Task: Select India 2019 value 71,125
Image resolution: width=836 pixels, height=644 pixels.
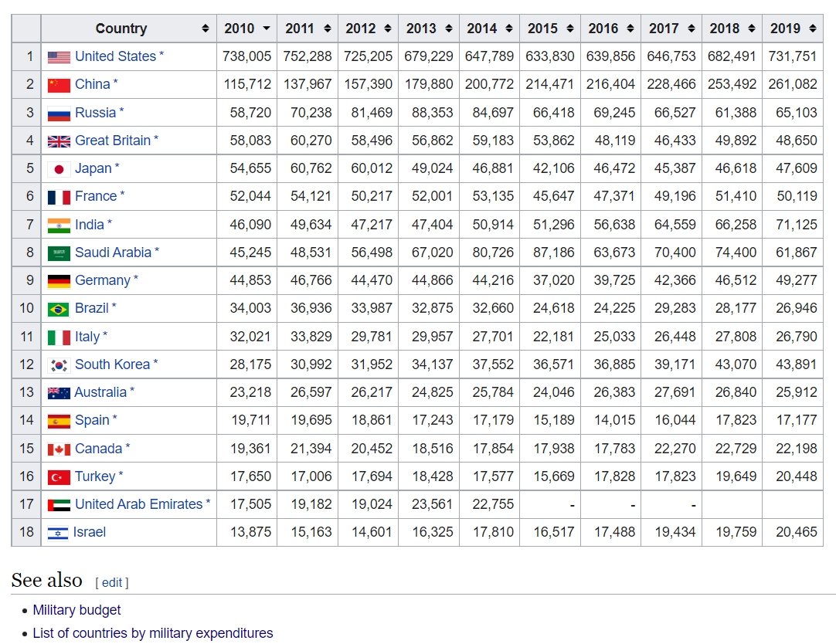Action: click(x=797, y=224)
